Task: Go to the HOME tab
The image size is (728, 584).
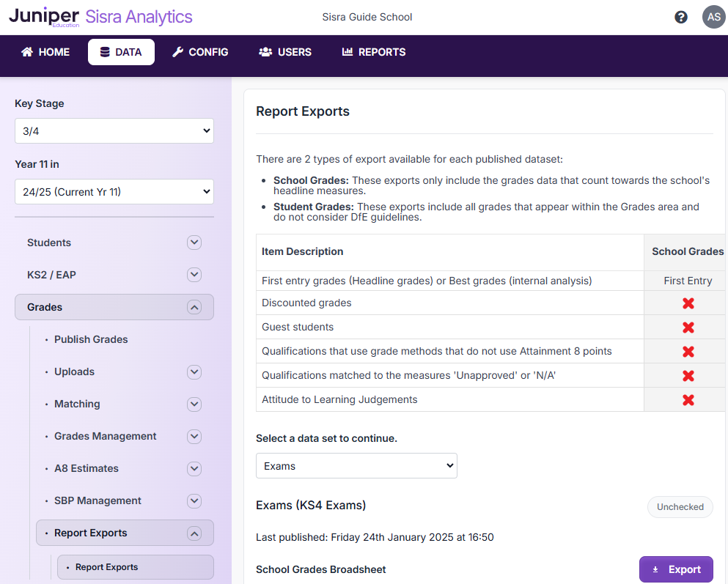Action: point(45,52)
